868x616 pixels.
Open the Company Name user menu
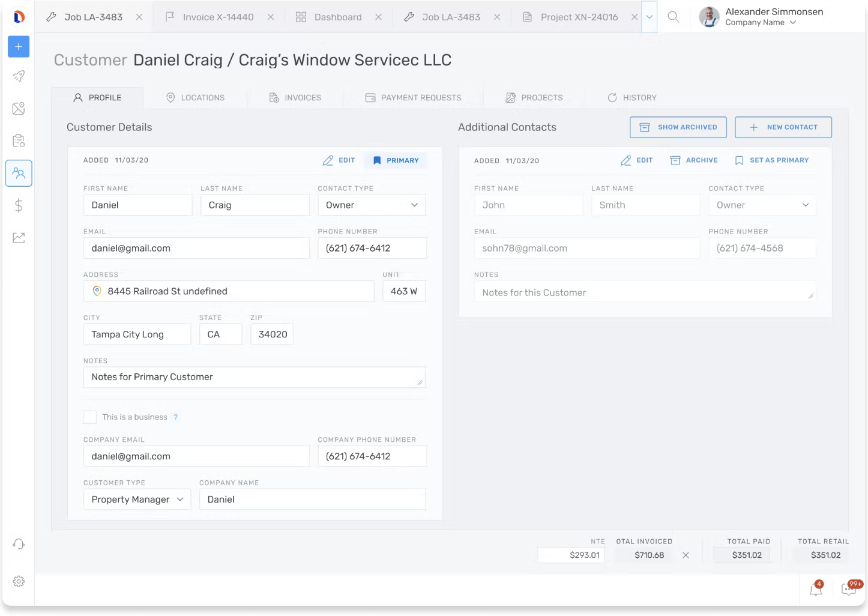761,23
